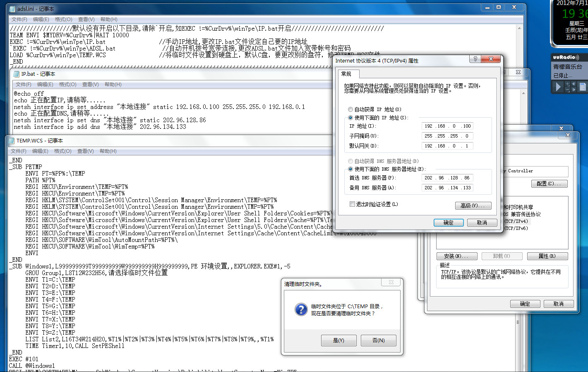Click the 高级(V)... button
The width and height of the screenshot is (588, 372).
pos(473,205)
